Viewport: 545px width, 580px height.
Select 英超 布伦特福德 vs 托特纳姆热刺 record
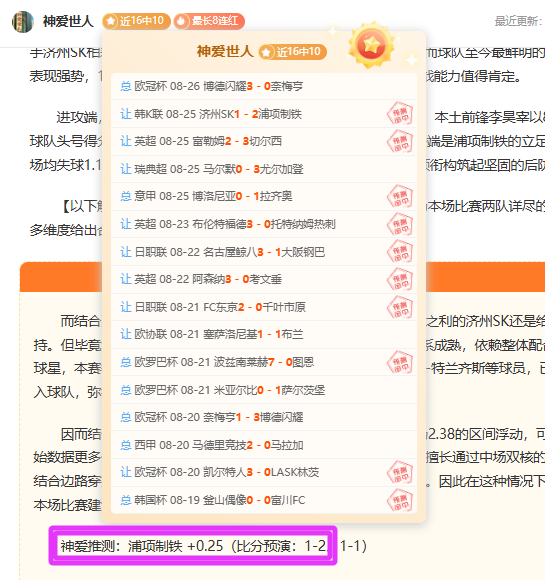click(264, 224)
